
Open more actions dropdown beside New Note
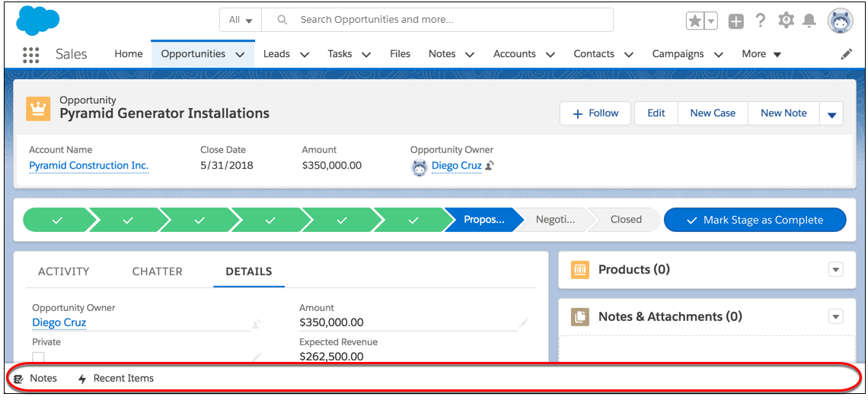tap(831, 113)
